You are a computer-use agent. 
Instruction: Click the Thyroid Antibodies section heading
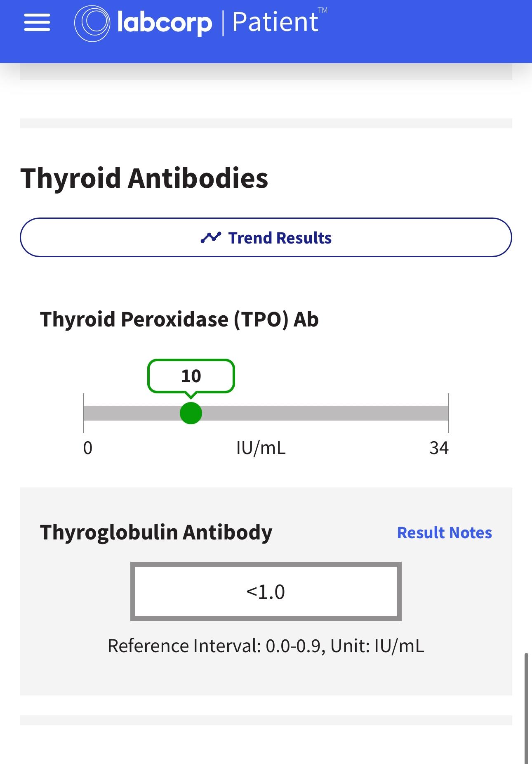[x=144, y=178]
